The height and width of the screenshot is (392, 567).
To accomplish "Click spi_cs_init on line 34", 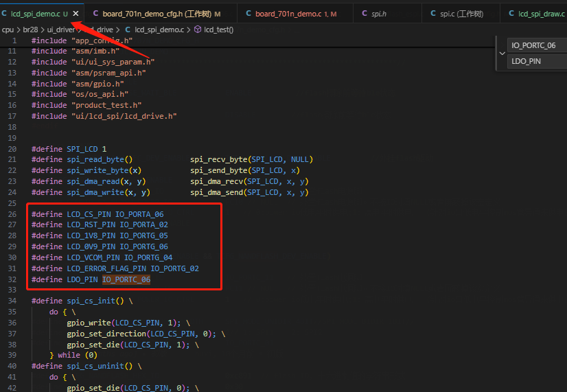I will pos(91,301).
